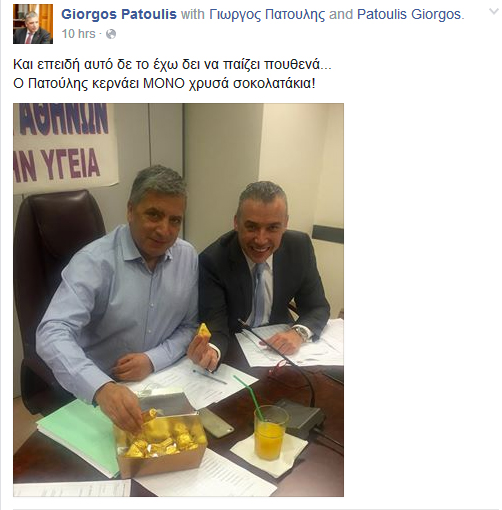Click the Giorgos Patoulis author name link
Viewport: 502px width, 510px height.
(119, 14)
